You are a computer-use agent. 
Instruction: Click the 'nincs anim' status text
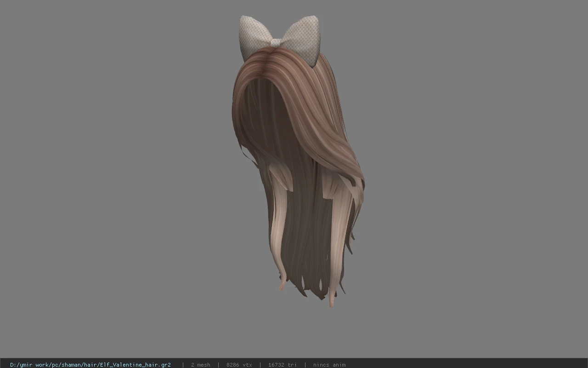(329, 365)
